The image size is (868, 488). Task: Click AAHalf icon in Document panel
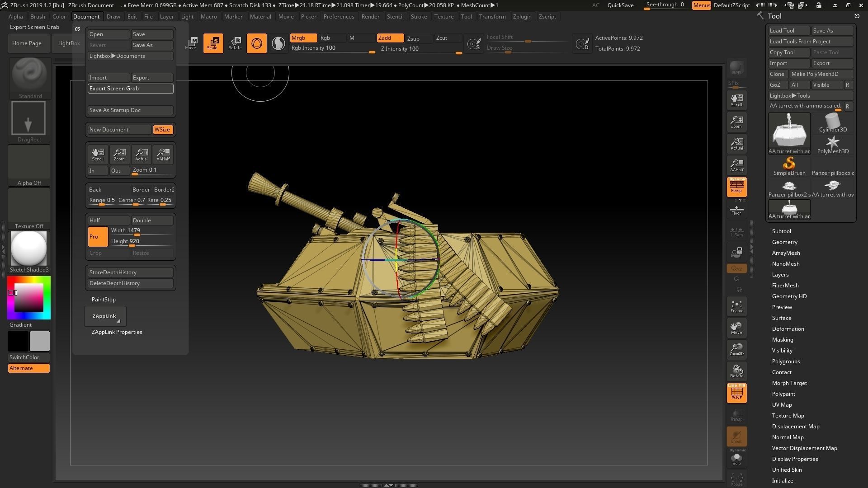163,155
